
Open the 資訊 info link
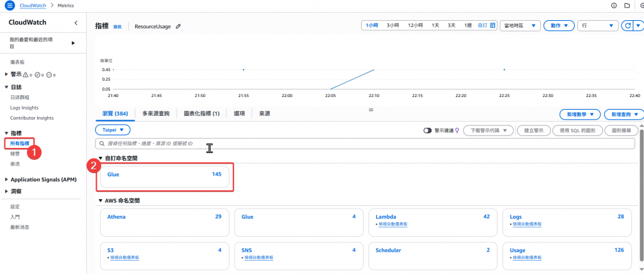point(118,26)
